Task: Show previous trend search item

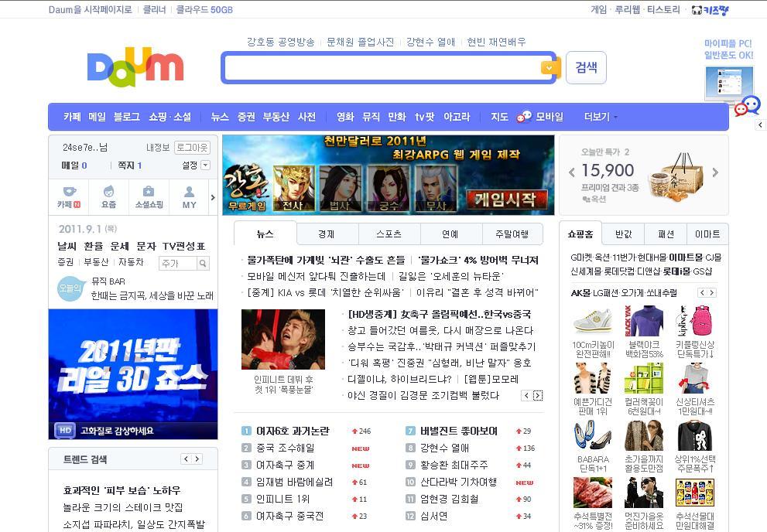Action: click(186, 459)
